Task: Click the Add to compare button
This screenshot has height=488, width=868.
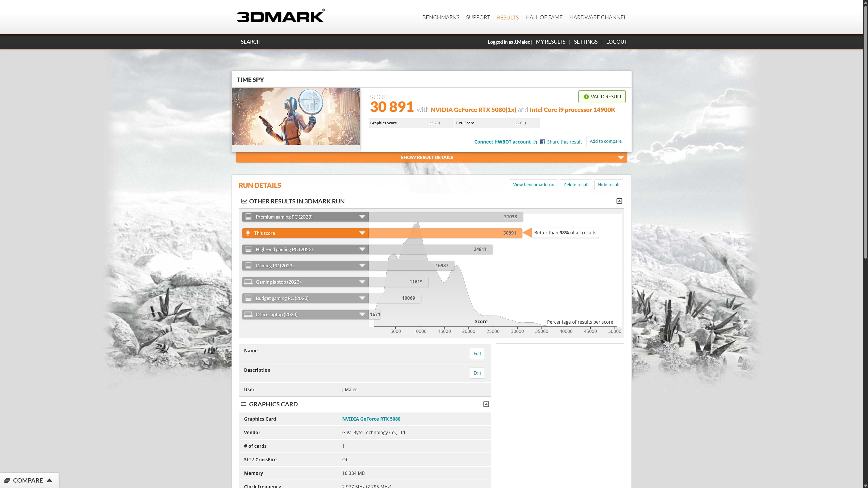Action: tap(605, 141)
